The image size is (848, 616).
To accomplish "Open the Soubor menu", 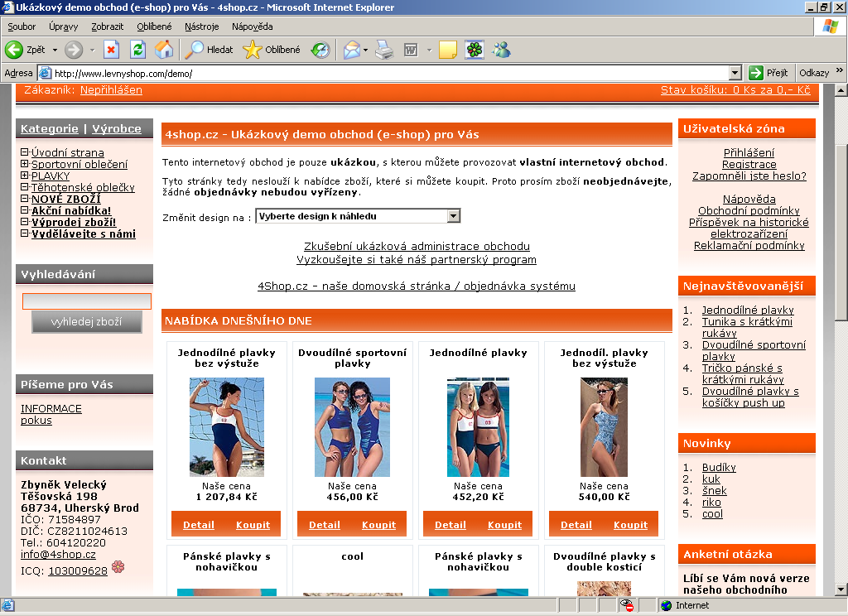I will (22, 26).
